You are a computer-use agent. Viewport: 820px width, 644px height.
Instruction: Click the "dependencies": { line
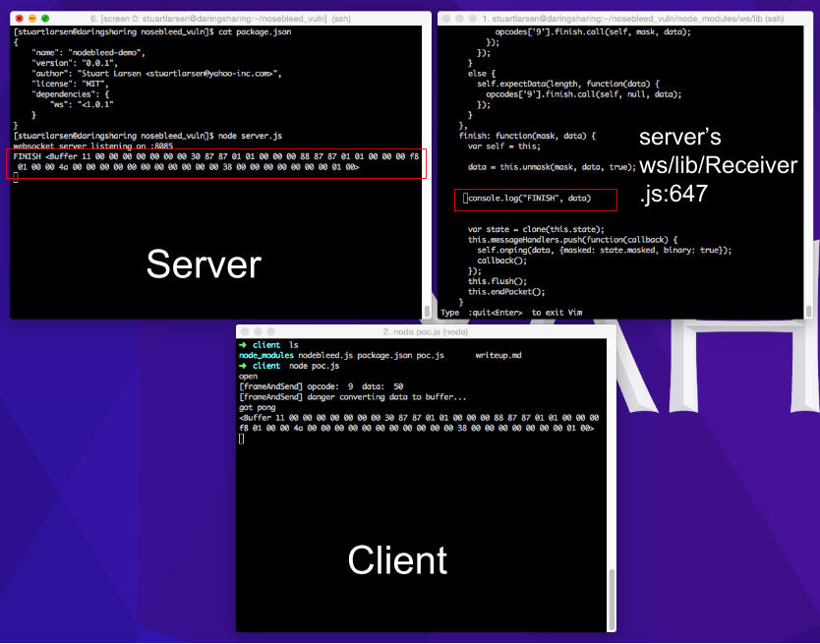(x=72, y=94)
